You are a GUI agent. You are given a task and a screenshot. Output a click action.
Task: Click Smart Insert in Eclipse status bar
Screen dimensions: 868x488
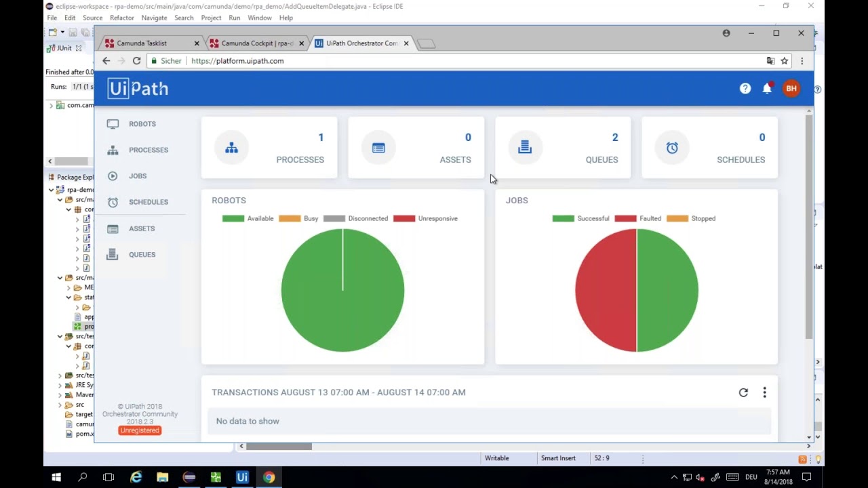(558, 458)
